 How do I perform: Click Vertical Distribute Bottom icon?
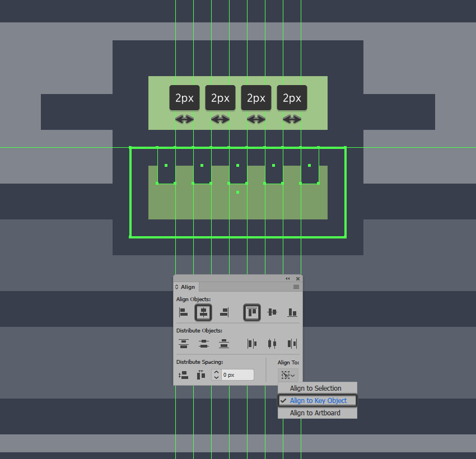(x=224, y=344)
